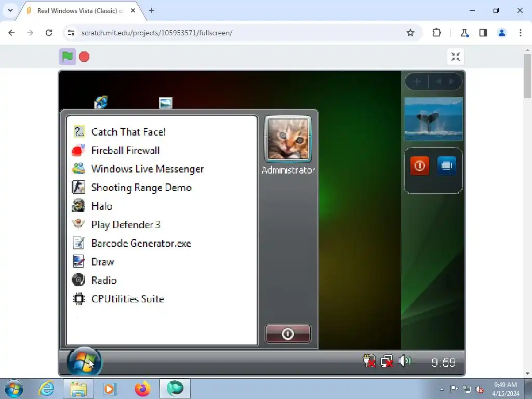Go back to previous page

point(11,33)
